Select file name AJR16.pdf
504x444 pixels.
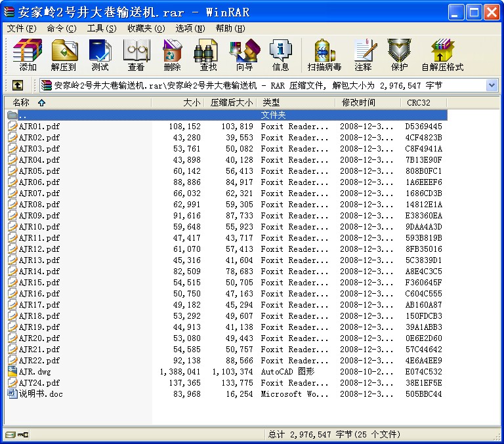pyautogui.click(x=39, y=294)
